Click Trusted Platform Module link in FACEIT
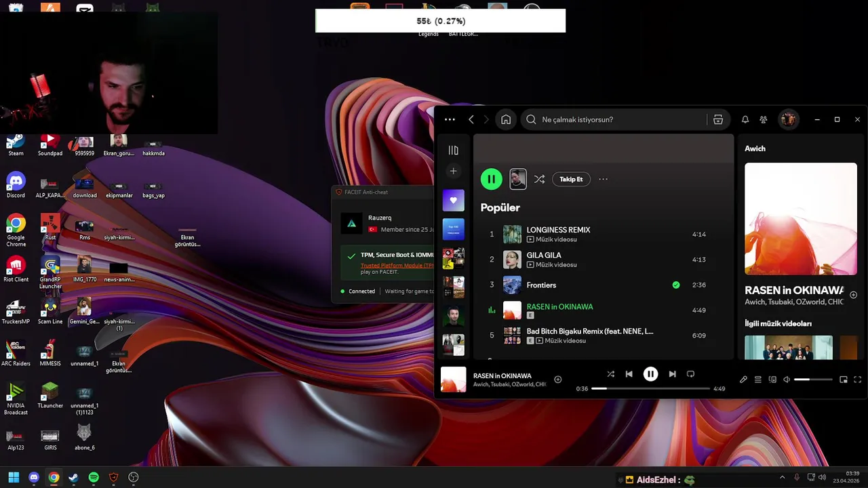Viewport: 868px width, 488px height. point(397,266)
